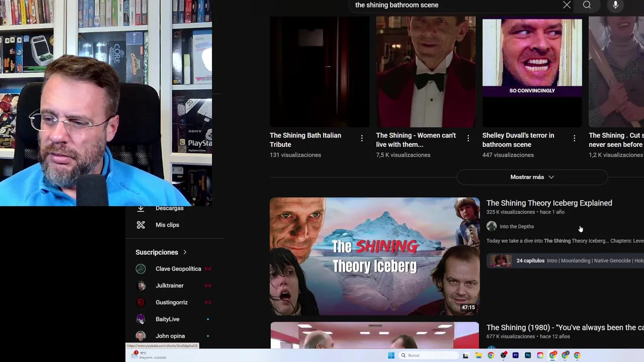
Task: Play the red tuxedo man short thumbnail
Action: (426, 71)
